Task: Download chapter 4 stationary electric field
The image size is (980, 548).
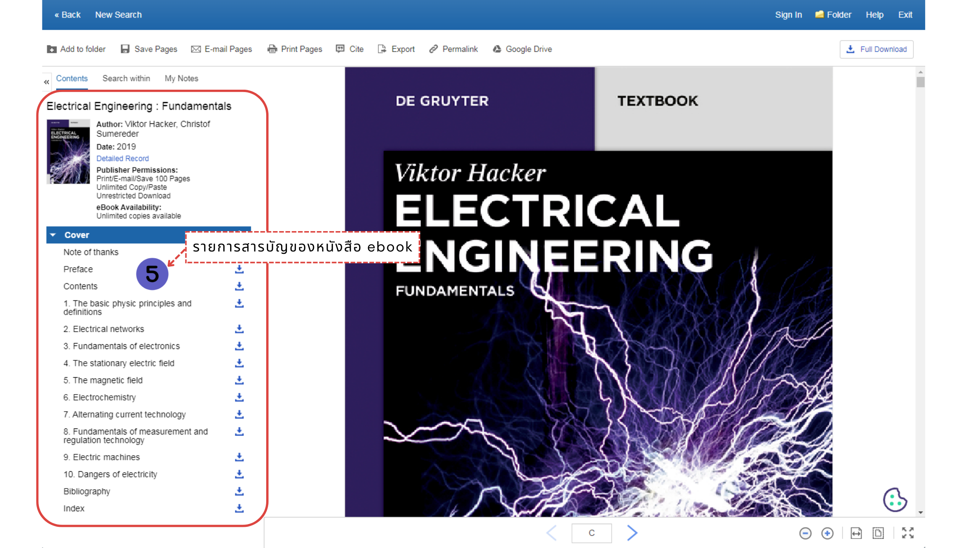Action: tap(239, 363)
